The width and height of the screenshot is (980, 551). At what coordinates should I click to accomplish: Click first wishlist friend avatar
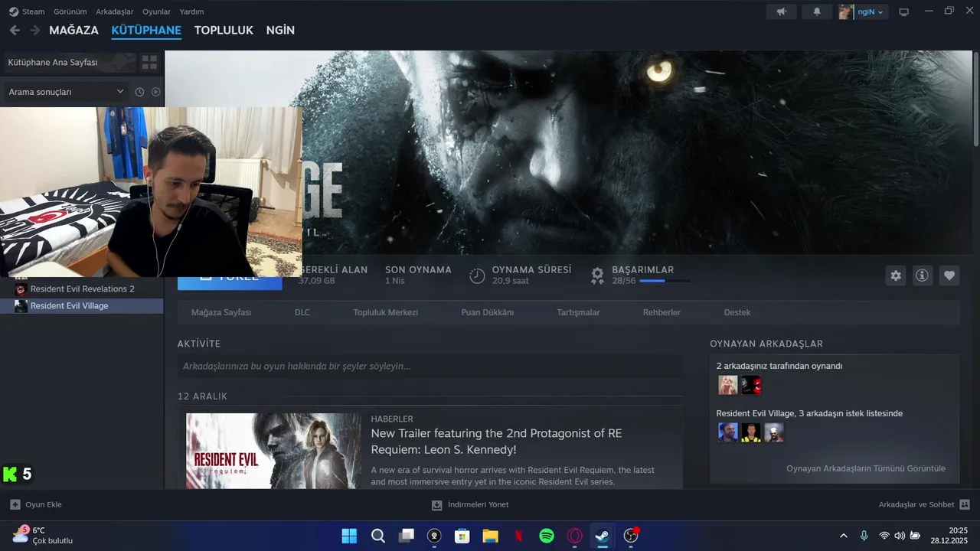pos(728,432)
